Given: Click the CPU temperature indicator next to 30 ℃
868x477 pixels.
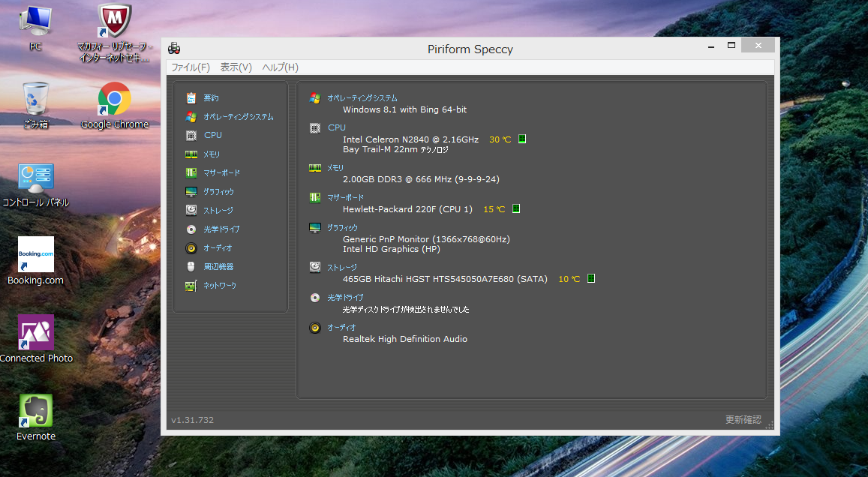Looking at the screenshot, I should [x=522, y=139].
